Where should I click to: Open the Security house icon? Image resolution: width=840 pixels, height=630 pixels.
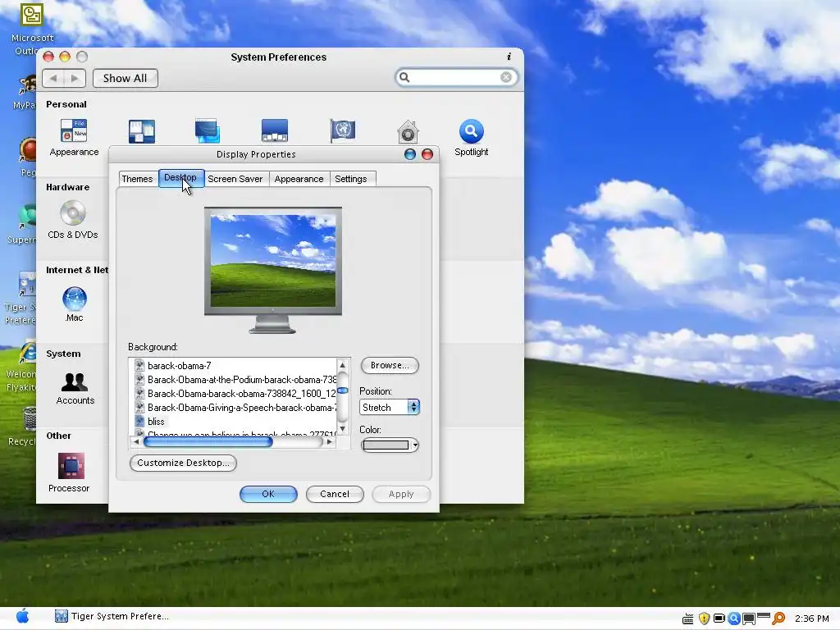408,131
